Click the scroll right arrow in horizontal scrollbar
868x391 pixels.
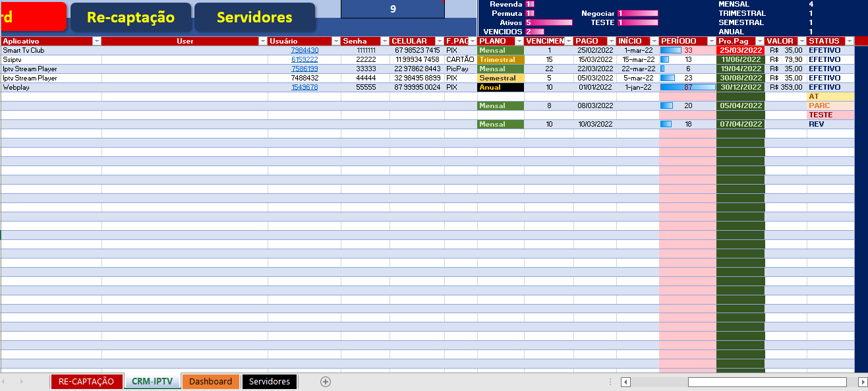click(x=862, y=382)
